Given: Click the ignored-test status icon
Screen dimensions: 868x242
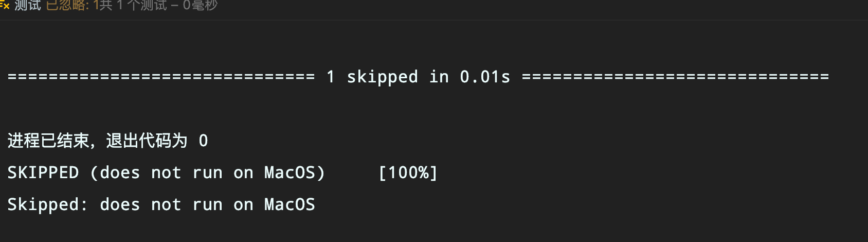Looking at the screenshot, I should (x=5, y=5).
